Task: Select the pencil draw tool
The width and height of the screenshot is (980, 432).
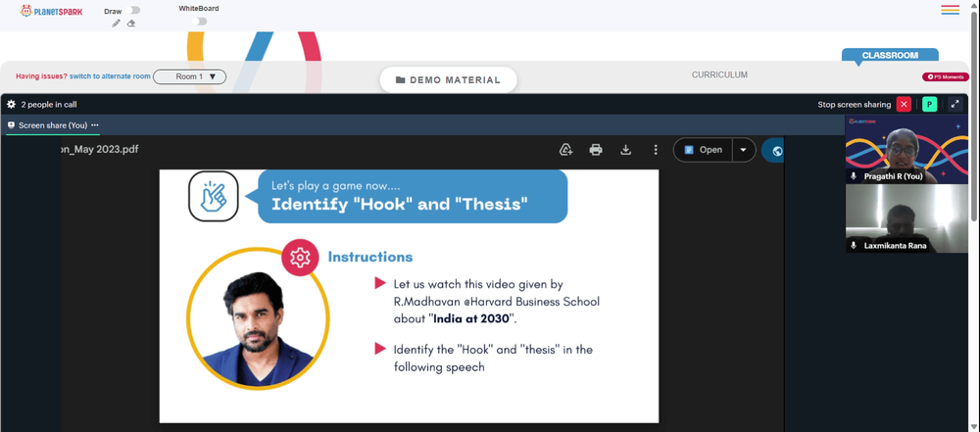Action: pos(117,24)
